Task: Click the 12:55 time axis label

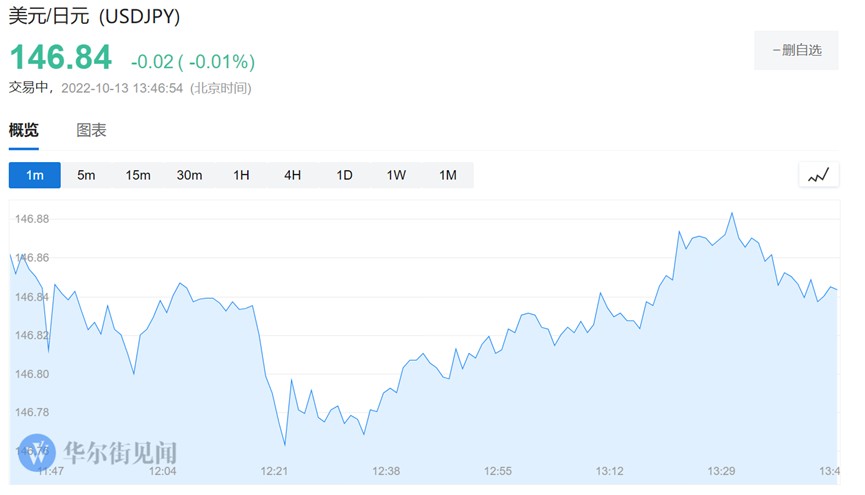Action: [x=498, y=471]
